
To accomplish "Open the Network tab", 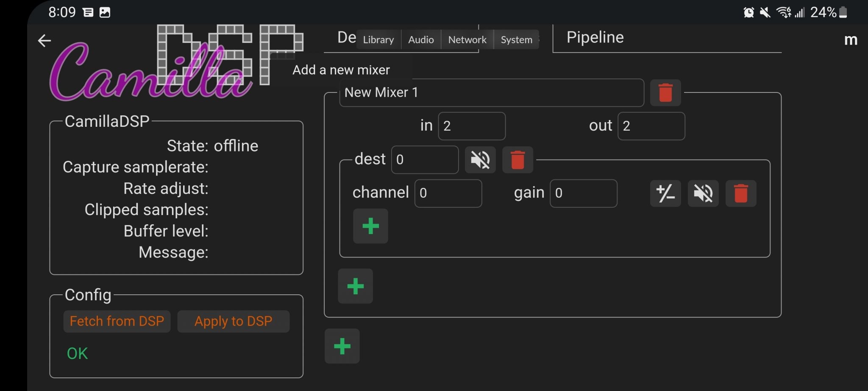I will pyautogui.click(x=467, y=39).
